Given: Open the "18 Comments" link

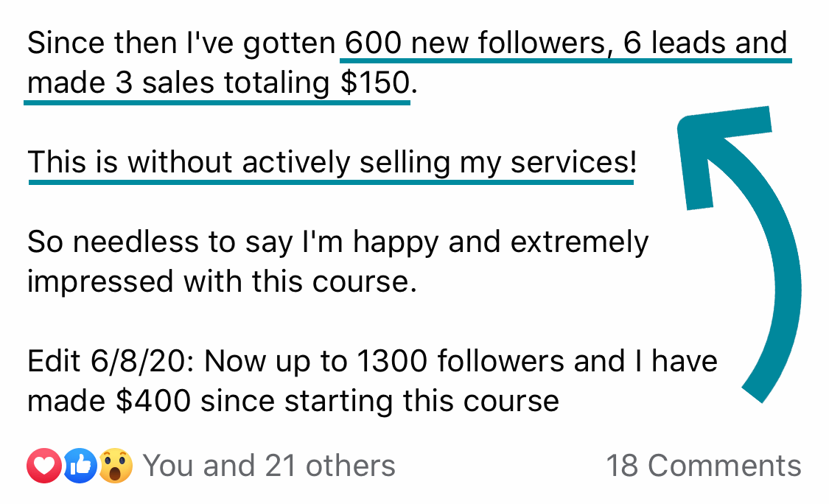Looking at the screenshot, I should [x=703, y=466].
